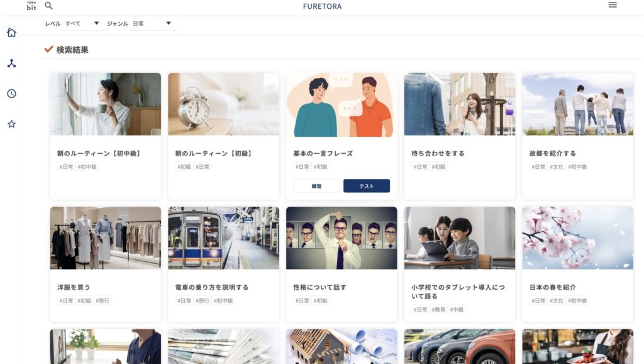Select the title 基本の一言フレーズ

[323, 154]
